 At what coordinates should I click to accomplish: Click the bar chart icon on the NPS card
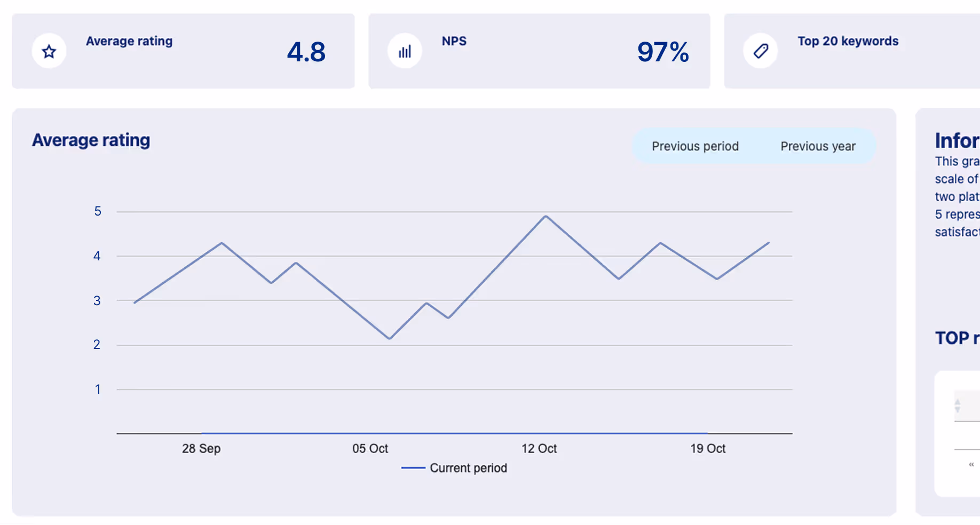pos(405,51)
